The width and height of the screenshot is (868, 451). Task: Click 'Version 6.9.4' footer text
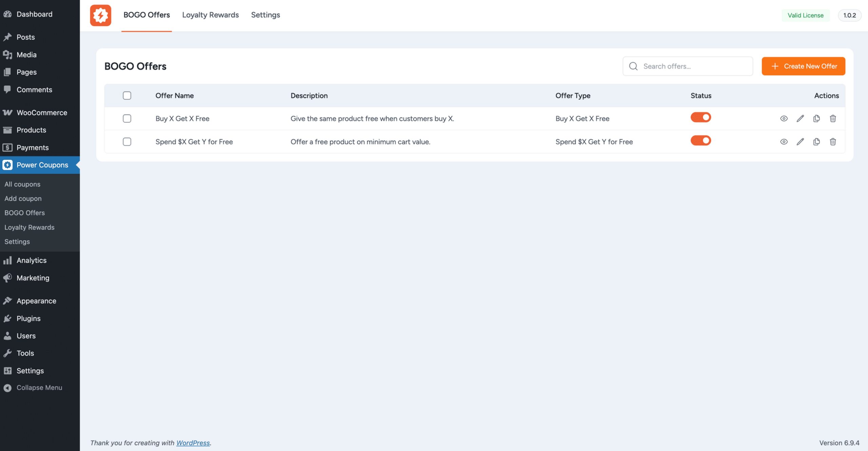pos(839,443)
